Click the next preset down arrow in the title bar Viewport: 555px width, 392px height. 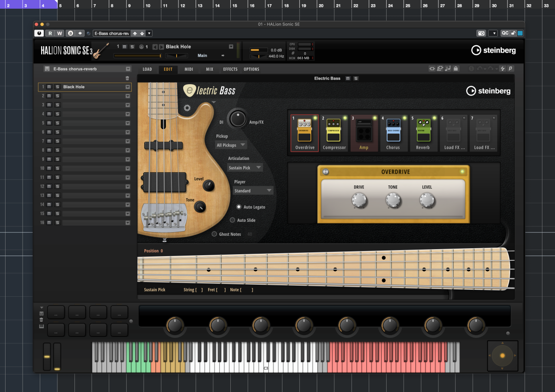[x=142, y=33]
